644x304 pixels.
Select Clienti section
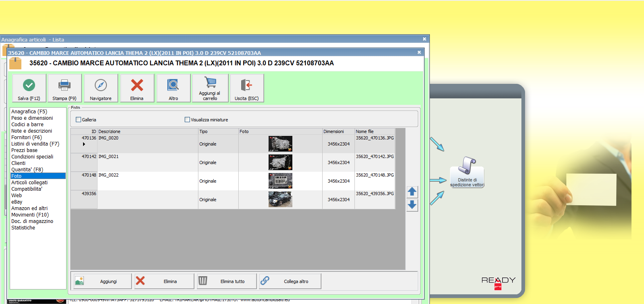tap(18, 163)
